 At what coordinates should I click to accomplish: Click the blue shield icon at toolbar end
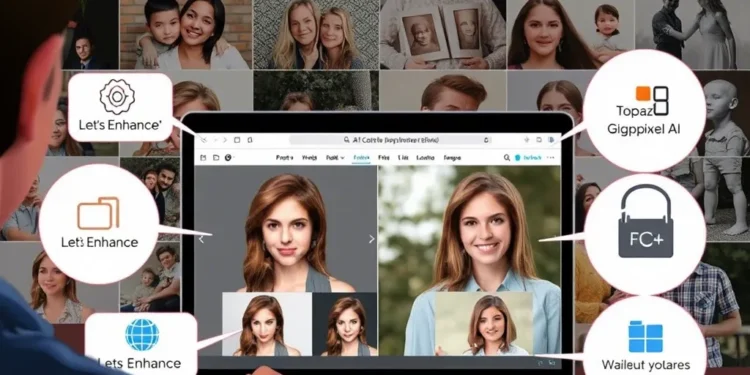coord(551,140)
